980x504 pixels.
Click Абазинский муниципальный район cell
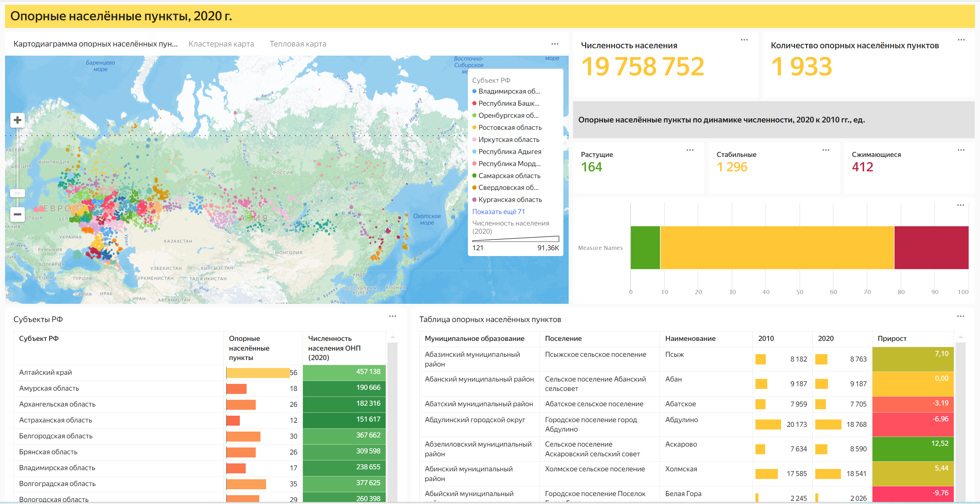coord(479,359)
